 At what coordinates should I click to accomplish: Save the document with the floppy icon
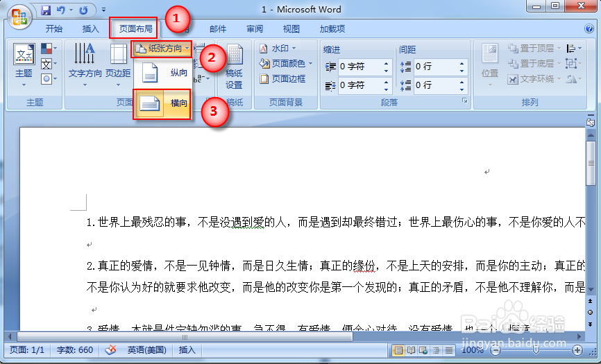tap(46, 10)
